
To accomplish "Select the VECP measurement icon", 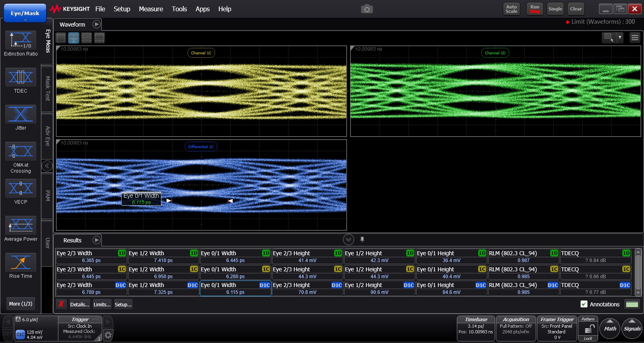I will (21, 188).
